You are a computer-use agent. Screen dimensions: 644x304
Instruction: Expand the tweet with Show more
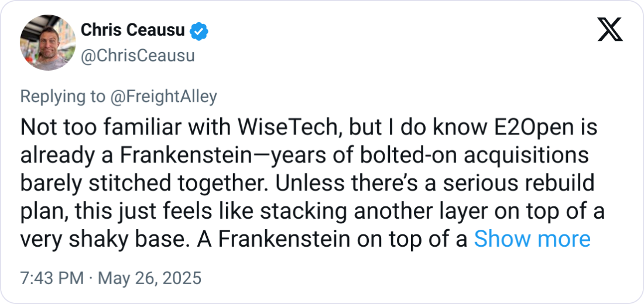[532, 239]
